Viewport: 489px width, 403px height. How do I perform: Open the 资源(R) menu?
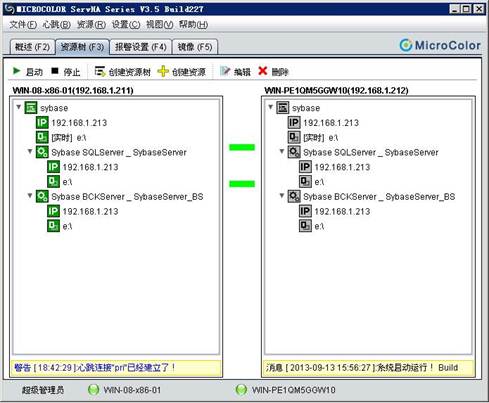point(91,25)
